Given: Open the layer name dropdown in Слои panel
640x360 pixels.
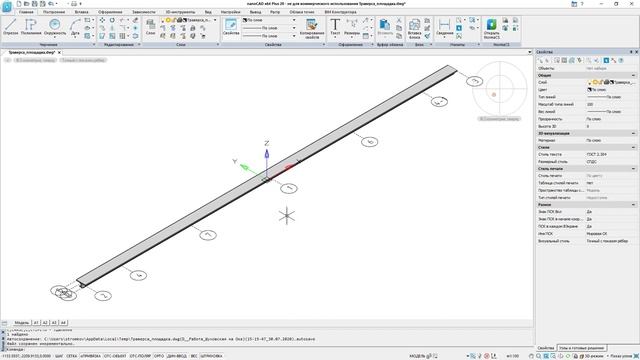Looking at the screenshot, I should pos(215,20).
